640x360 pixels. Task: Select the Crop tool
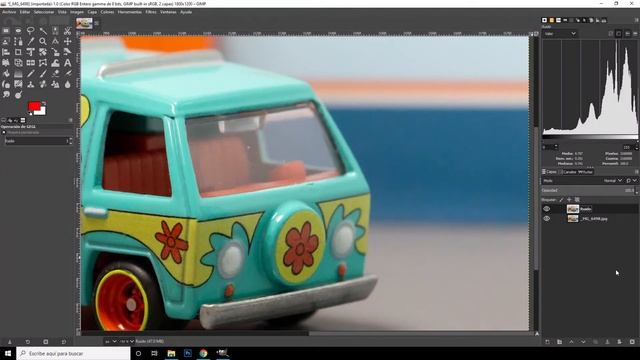point(18,52)
